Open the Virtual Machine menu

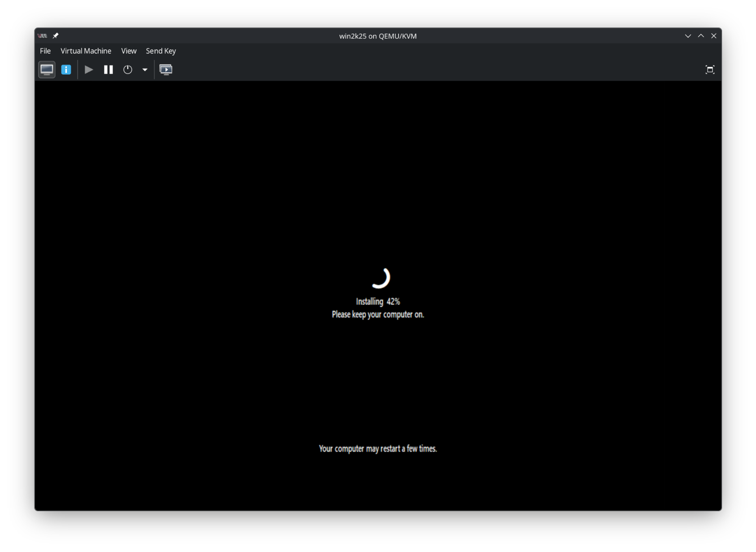click(x=86, y=51)
